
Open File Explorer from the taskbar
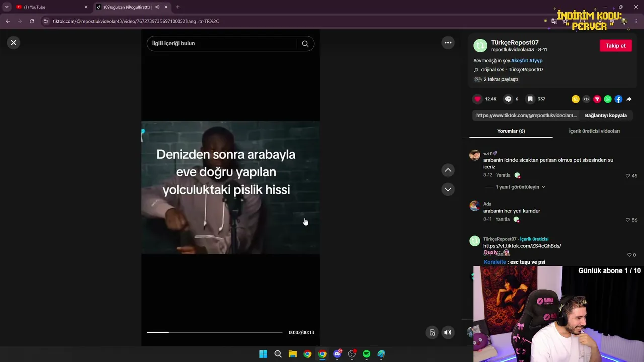293,354
